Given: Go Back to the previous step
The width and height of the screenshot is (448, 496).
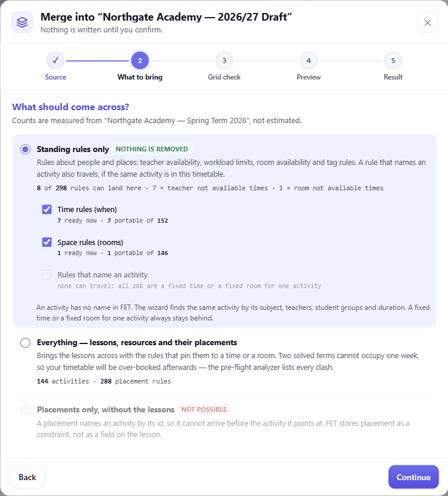Looking at the screenshot, I should [27, 477].
